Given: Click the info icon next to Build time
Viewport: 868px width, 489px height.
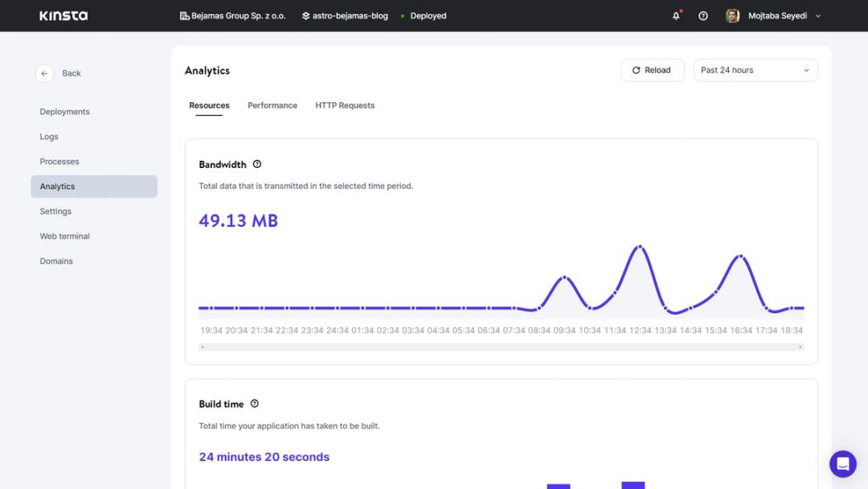Looking at the screenshot, I should (x=254, y=403).
